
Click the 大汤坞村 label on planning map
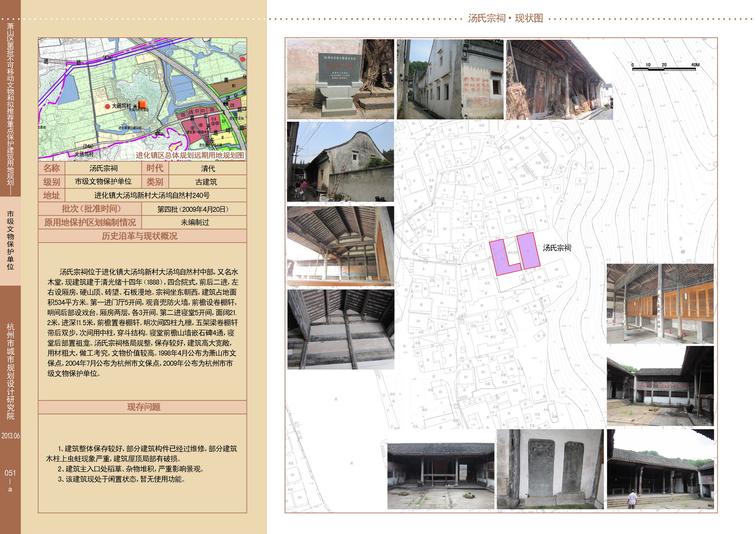point(121,106)
